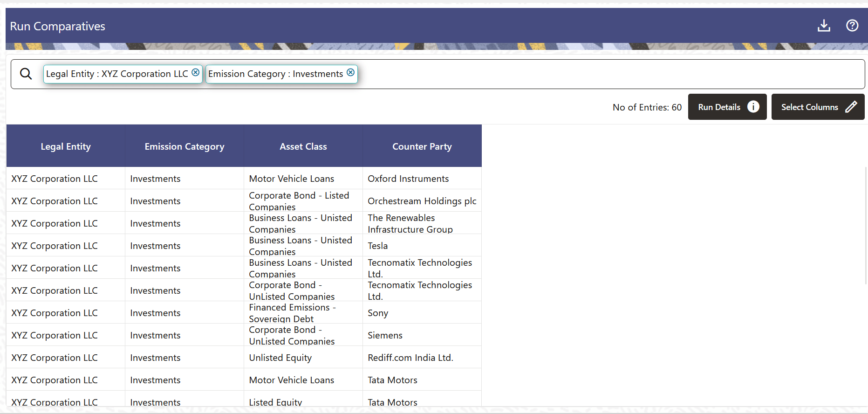
Task: Click the Legal Entity filter chip label
Action: click(x=117, y=74)
